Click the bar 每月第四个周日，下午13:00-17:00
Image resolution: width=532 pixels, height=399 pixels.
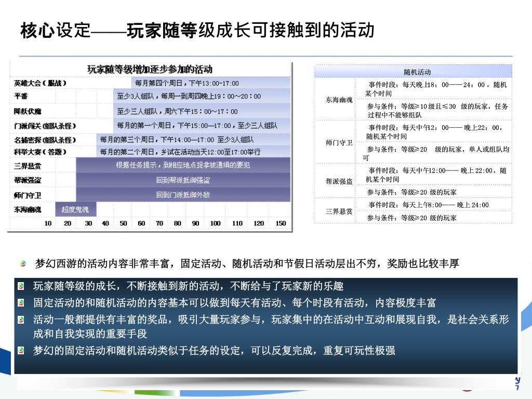coord(211,83)
